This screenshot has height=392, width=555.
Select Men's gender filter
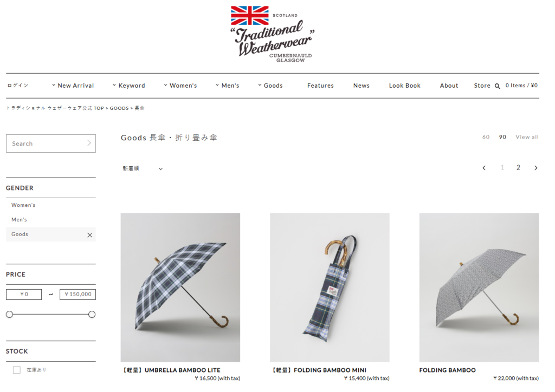[x=19, y=219]
